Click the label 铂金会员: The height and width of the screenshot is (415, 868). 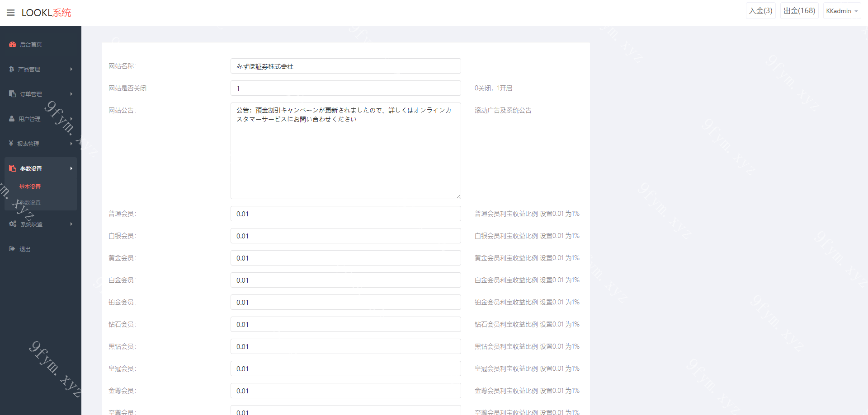coord(122,302)
